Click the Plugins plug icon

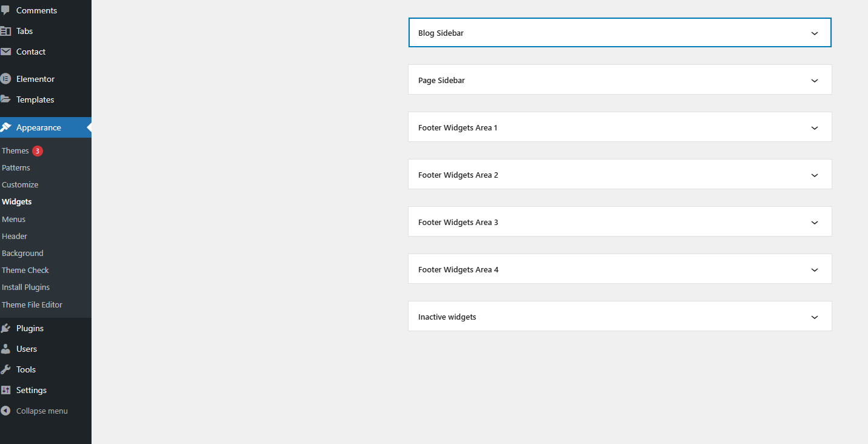(5, 328)
